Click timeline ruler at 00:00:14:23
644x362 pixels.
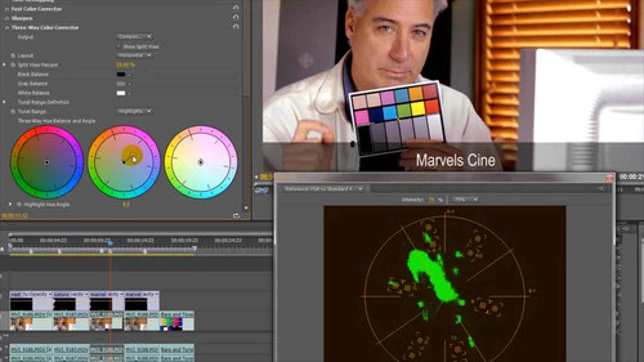[140, 240]
